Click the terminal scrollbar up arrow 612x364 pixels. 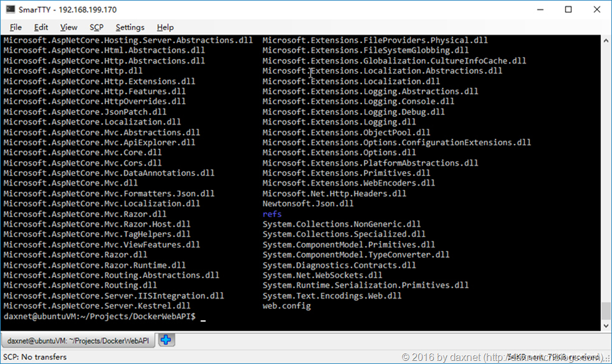point(606,41)
